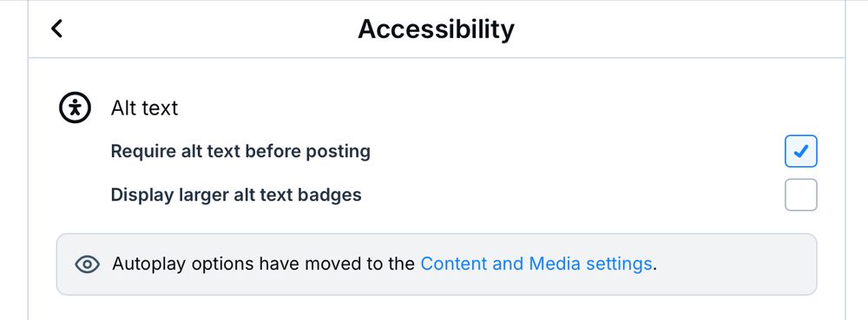Uncheck Require alt text before posting
This screenshot has width=868, height=320.
[800, 151]
